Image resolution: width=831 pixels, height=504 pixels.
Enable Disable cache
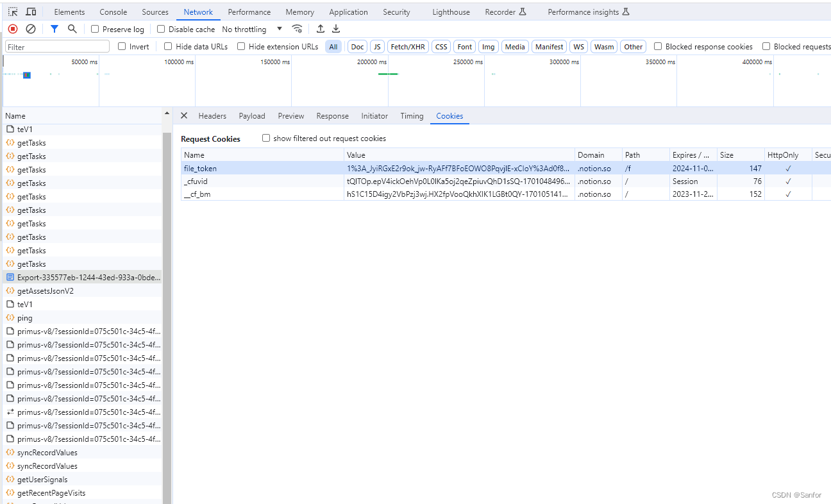point(160,29)
